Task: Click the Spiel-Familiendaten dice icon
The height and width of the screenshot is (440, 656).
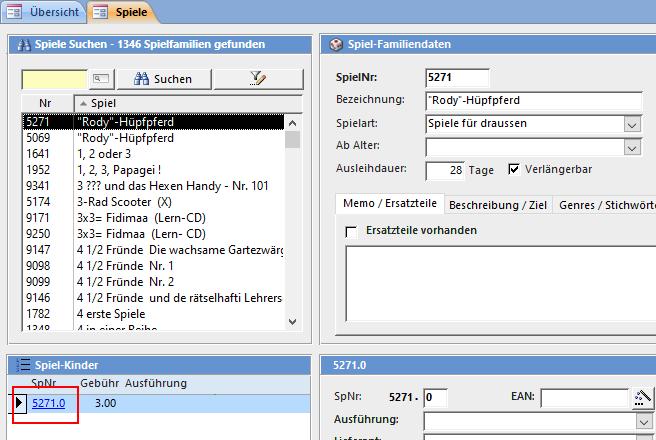Action: 336,44
